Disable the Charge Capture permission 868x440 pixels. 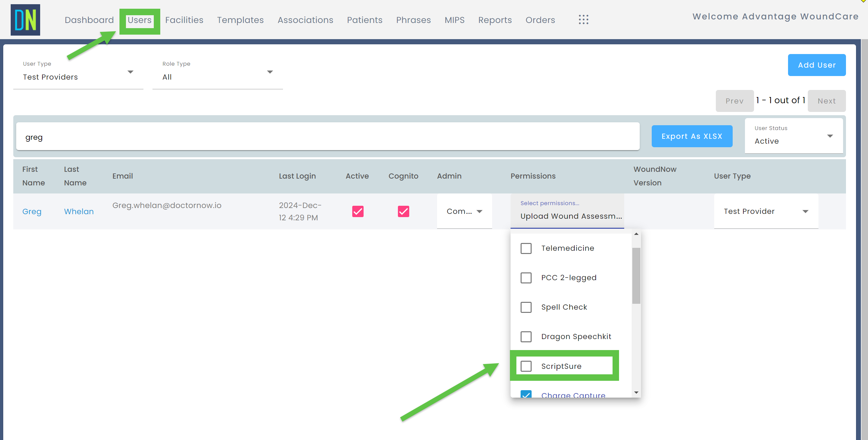tap(526, 395)
